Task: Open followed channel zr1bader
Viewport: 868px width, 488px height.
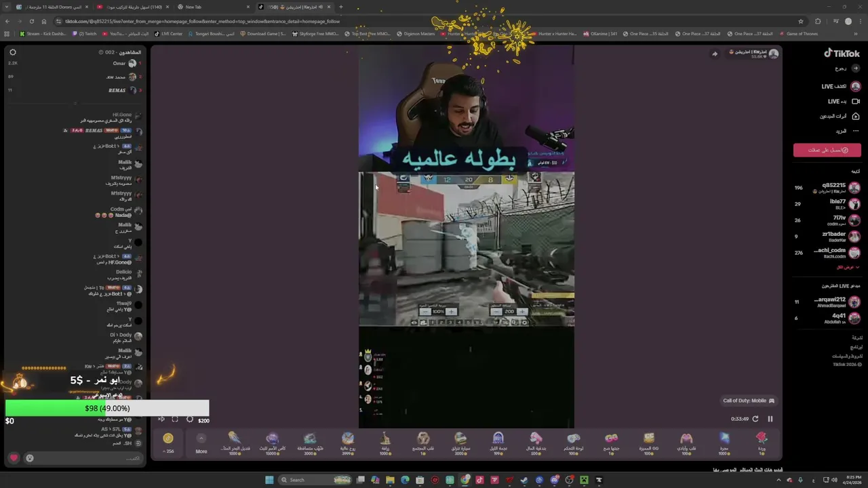Action: pyautogui.click(x=827, y=237)
